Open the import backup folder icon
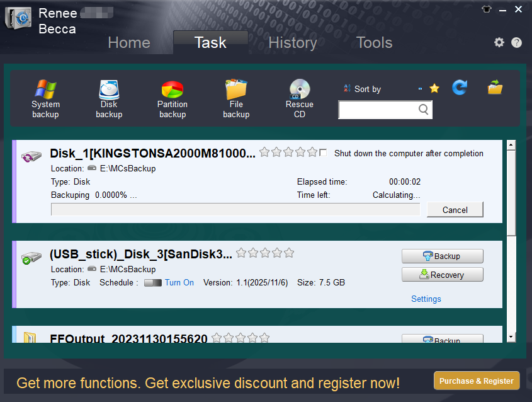 point(495,87)
